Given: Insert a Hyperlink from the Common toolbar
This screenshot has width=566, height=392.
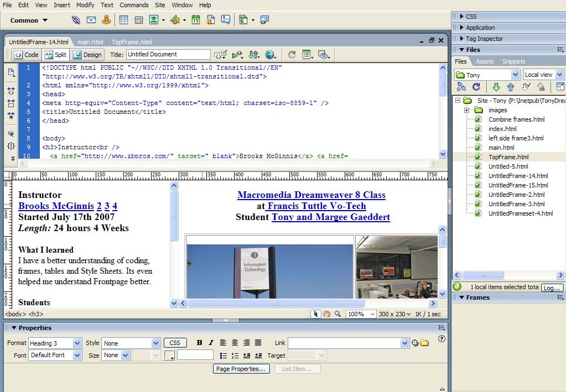Looking at the screenshot, I should pos(76,20).
